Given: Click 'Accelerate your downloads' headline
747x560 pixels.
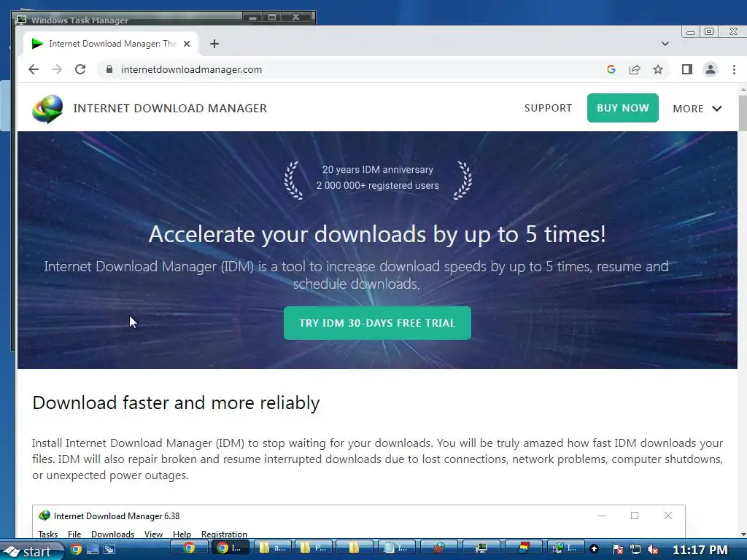Looking at the screenshot, I should click(377, 234).
